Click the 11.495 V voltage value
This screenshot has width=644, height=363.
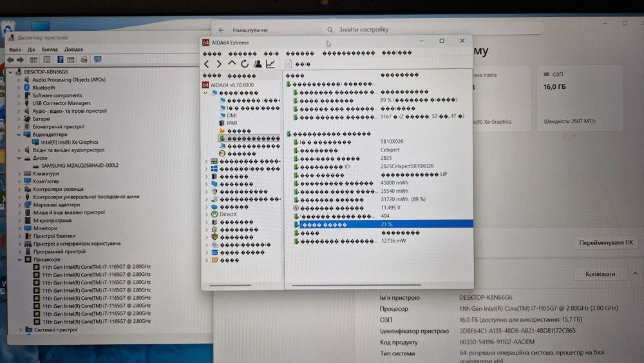pyautogui.click(x=390, y=208)
